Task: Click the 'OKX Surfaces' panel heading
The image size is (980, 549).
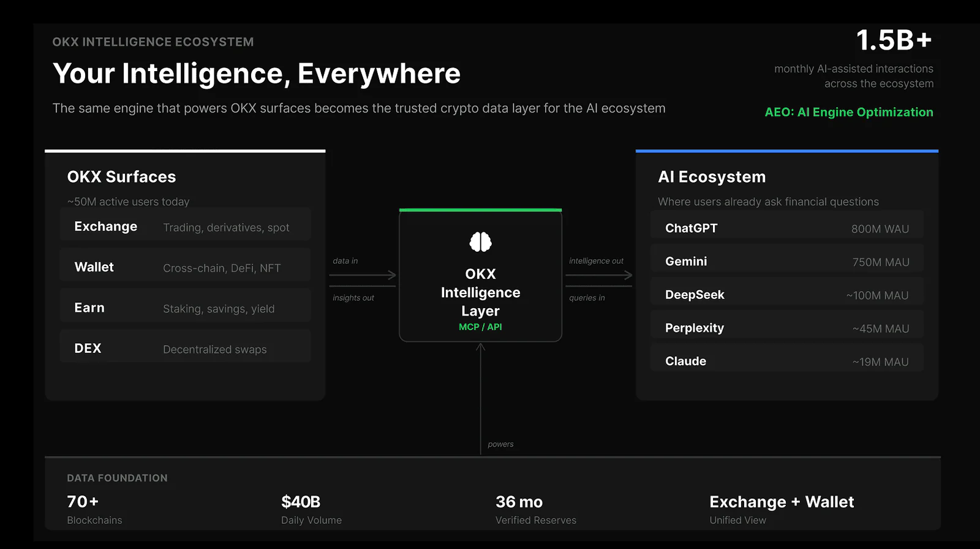Action: 121,176
